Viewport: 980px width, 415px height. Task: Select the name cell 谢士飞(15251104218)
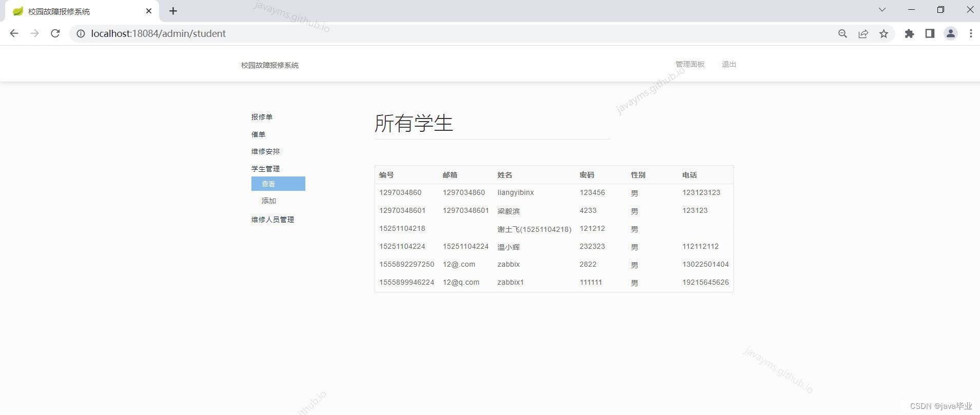(534, 229)
